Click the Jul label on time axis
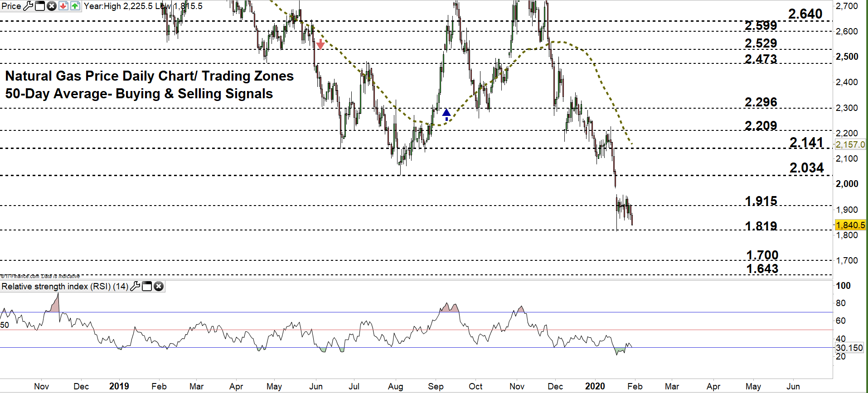The image size is (868, 393). tap(354, 386)
